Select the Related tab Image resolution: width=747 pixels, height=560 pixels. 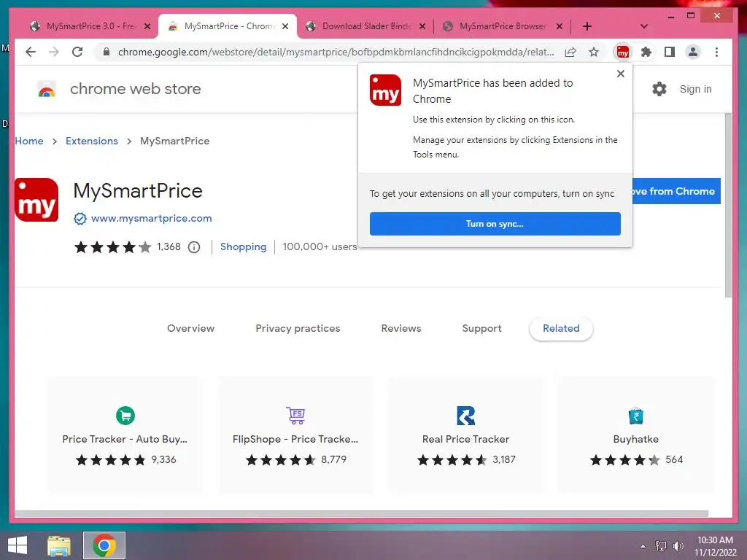[x=561, y=329]
